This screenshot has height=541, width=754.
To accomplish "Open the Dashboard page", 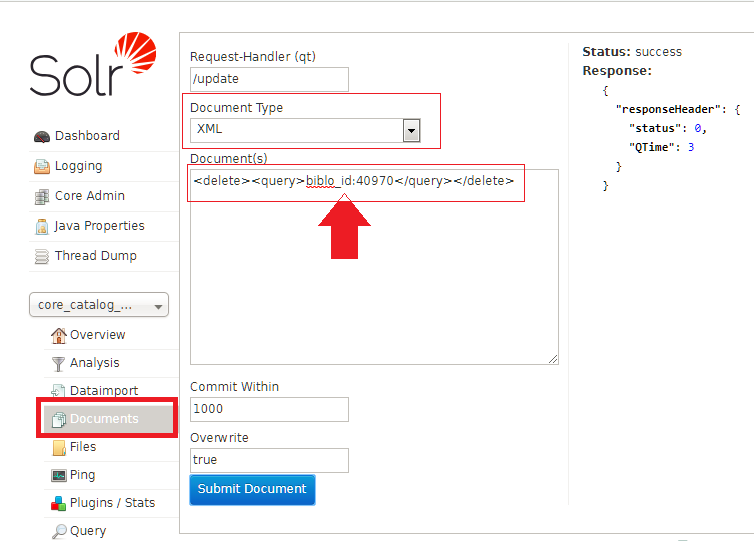I will [x=87, y=136].
